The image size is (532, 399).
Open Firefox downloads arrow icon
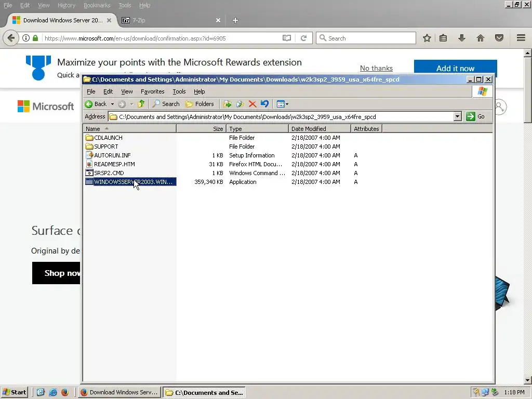pos(461,38)
